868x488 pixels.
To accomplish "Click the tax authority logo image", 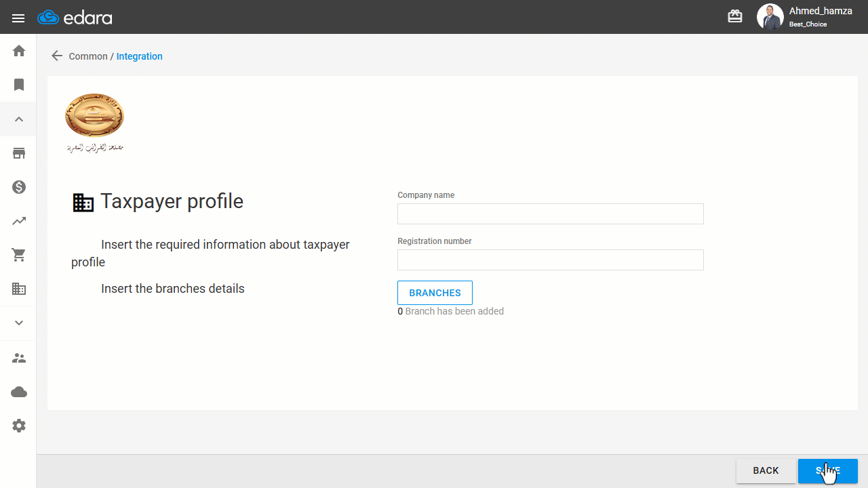I will [x=95, y=123].
